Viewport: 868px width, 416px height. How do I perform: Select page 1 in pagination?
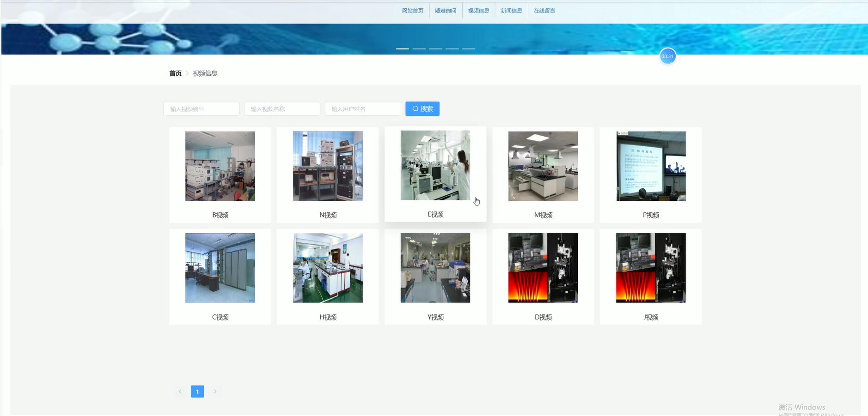197,392
